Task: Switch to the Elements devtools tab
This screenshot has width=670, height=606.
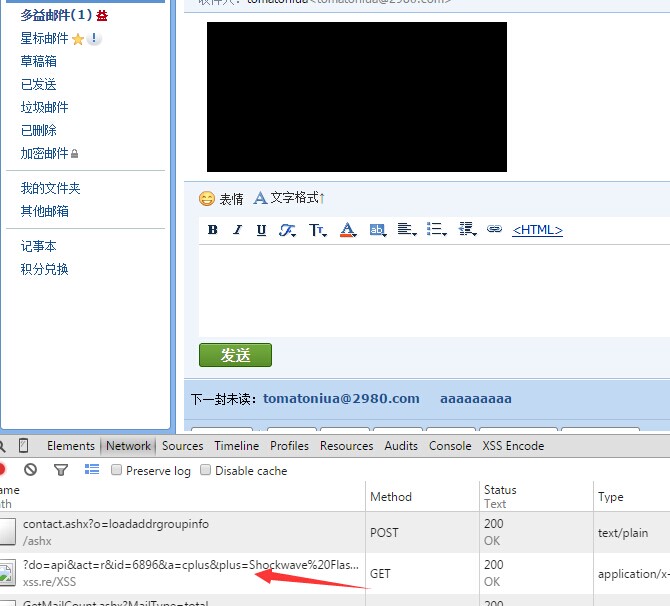Action: pyautogui.click(x=71, y=446)
